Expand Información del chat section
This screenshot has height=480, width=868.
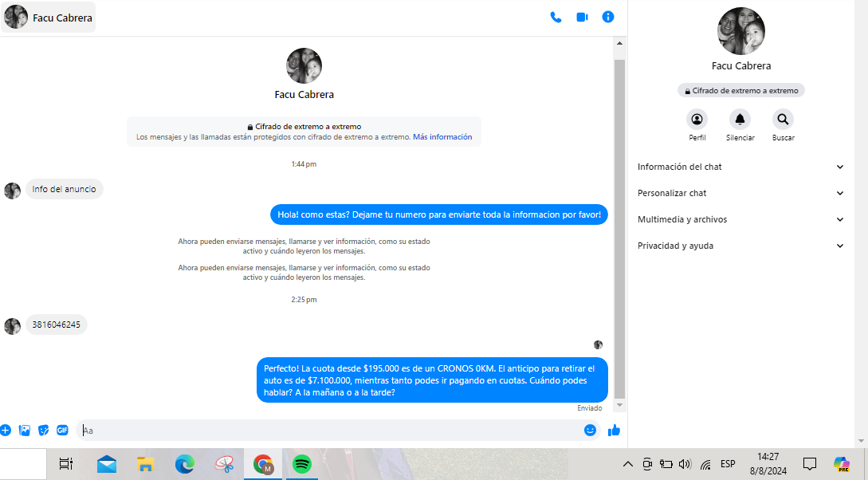[x=740, y=167]
